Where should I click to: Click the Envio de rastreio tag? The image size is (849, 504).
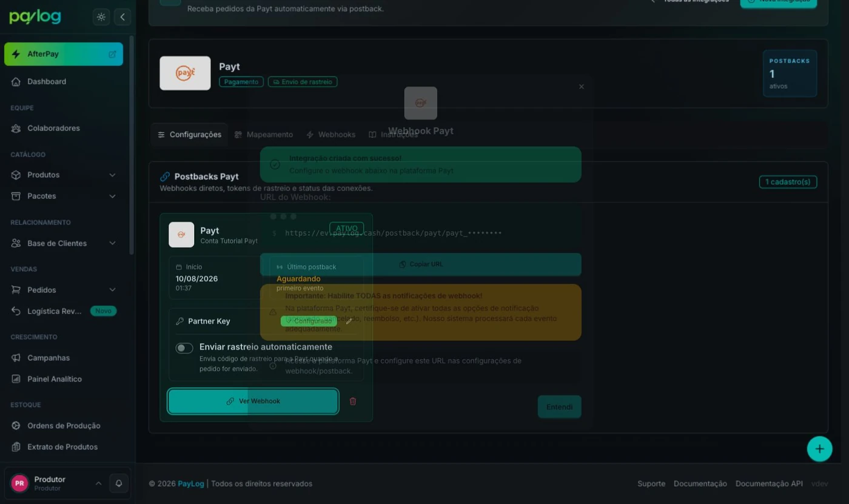click(303, 82)
